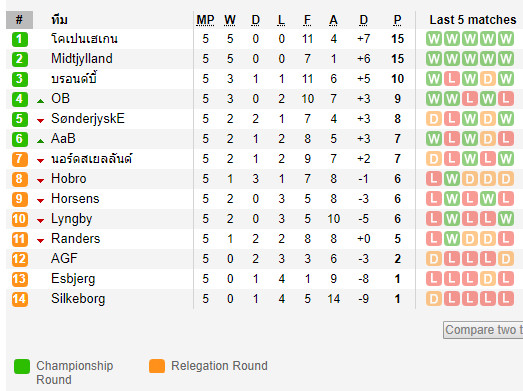Click the Last 5 matches header

pyautogui.click(x=473, y=20)
